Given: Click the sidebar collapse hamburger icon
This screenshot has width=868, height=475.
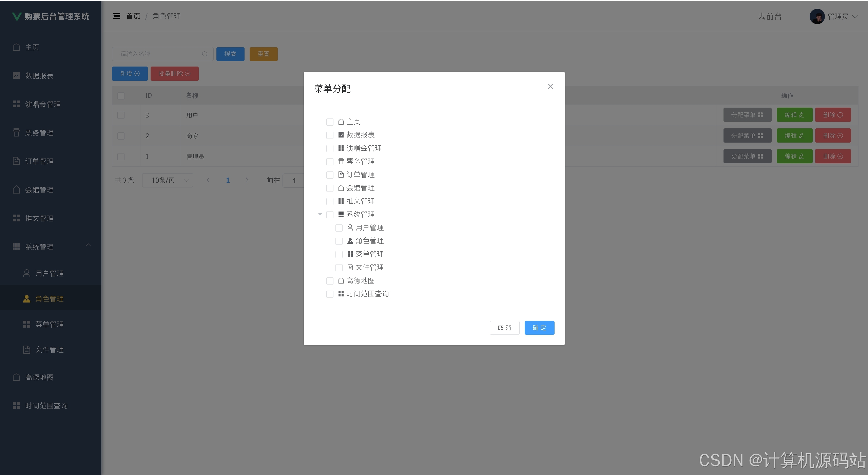Looking at the screenshot, I should pyautogui.click(x=116, y=16).
